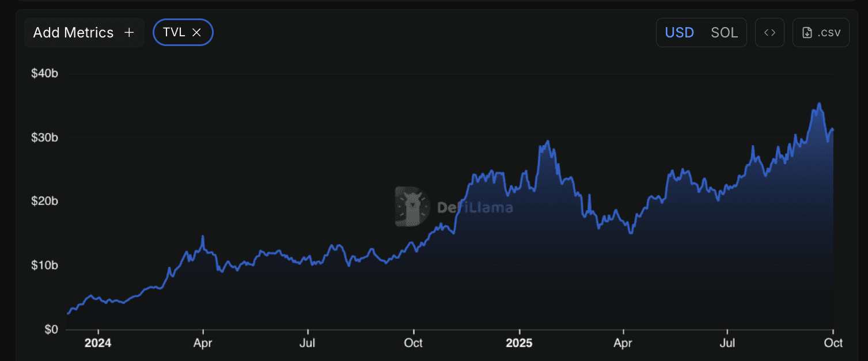Click the 2025 x-axis label

pyautogui.click(x=519, y=343)
